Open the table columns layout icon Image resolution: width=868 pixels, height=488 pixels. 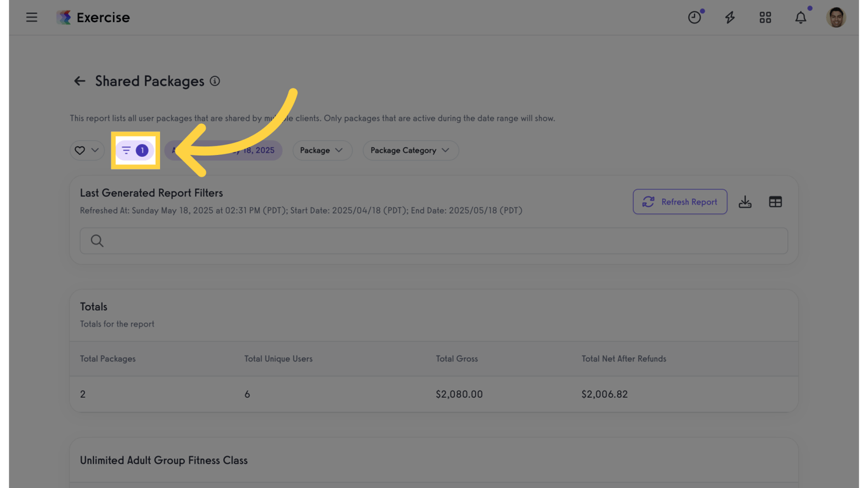[x=775, y=202]
